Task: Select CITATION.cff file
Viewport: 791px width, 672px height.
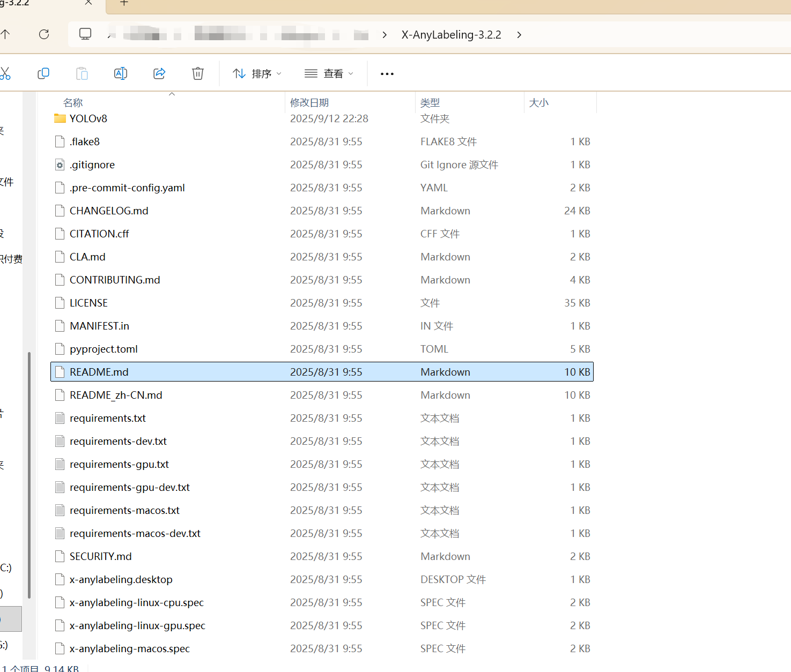Action: (x=322, y=234)
